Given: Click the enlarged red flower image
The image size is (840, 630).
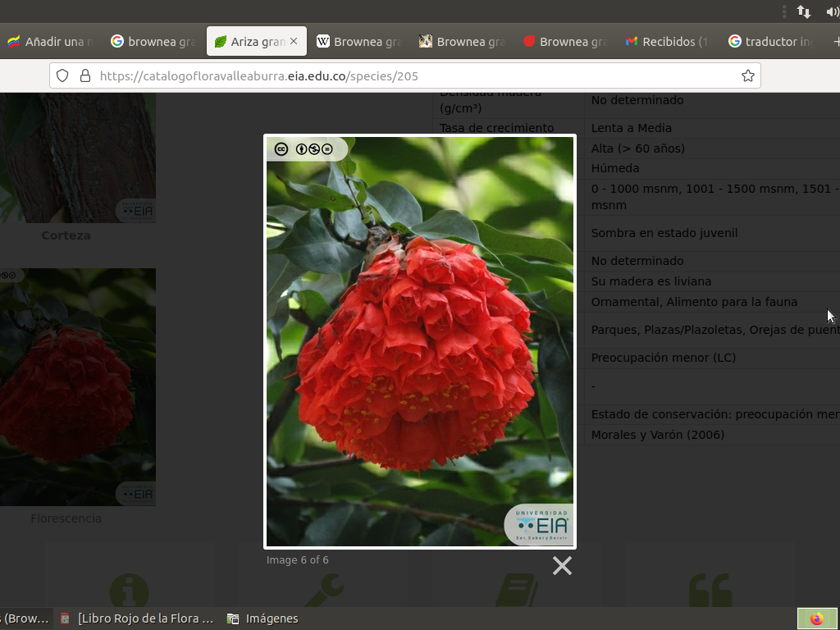Looking at the screenshot, I should pyautogui.click(x=420, y=342).
